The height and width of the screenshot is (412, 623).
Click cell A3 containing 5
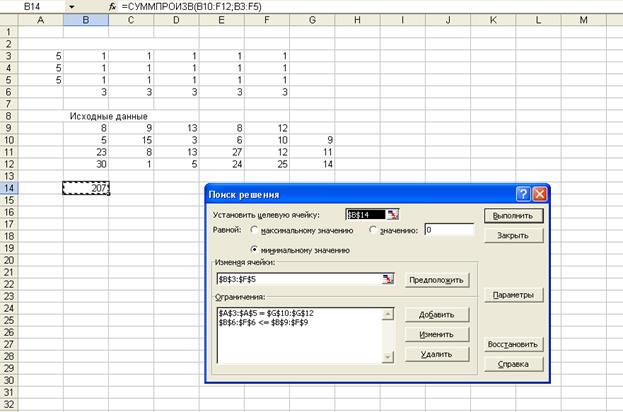tap(41, 56)
